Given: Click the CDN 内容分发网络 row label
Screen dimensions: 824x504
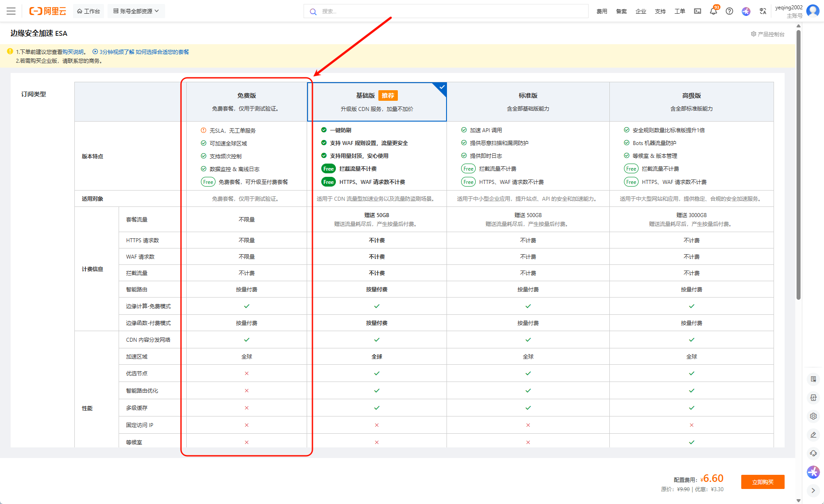Looking at the screenshot, I should [x=148, y=340].
